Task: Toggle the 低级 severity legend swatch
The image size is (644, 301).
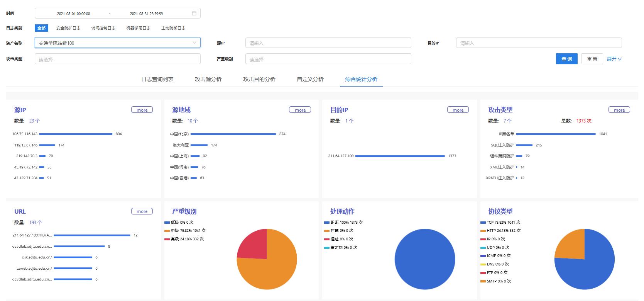Action: pos(167,222)
